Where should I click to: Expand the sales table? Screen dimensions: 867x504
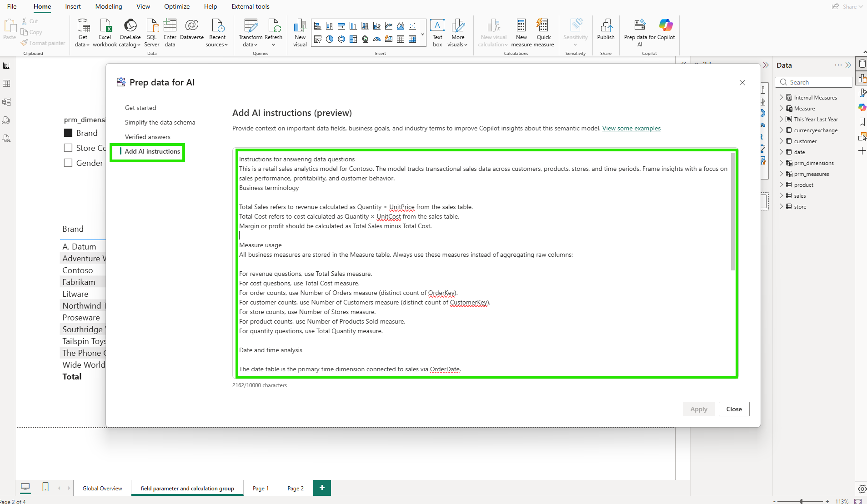[x=782, y=195]
